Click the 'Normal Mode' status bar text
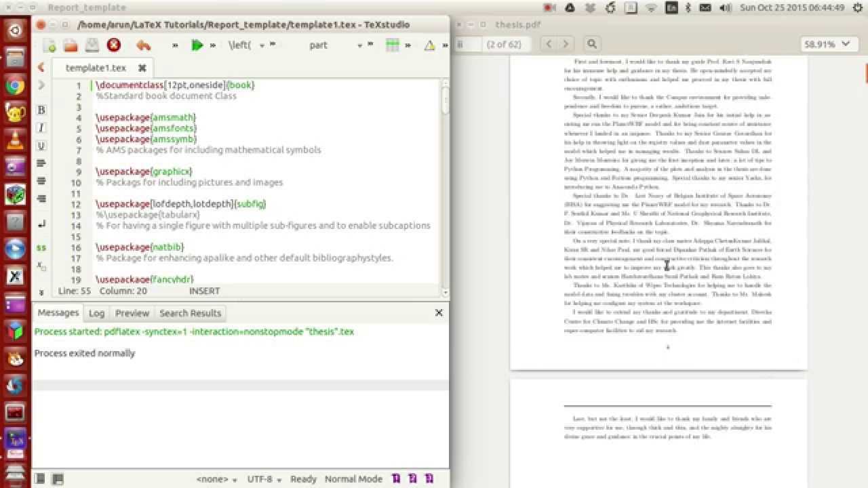The image size is (868, 488). 353,479
